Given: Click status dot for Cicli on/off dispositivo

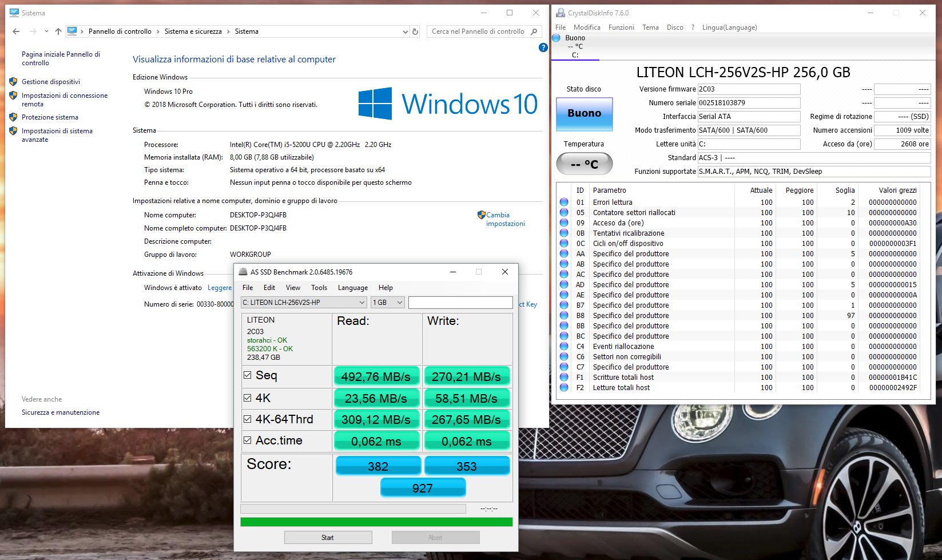Looking at the screenshot, I should point(564,243).
